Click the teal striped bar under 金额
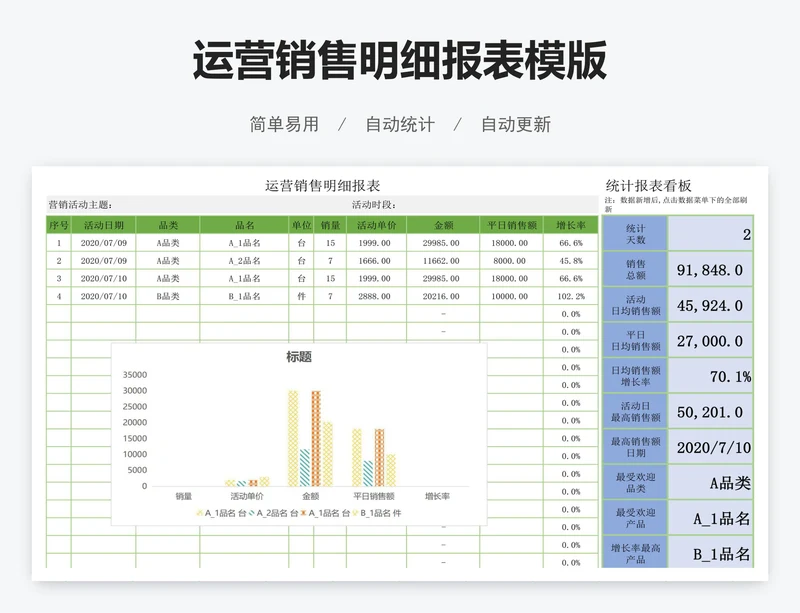 [x=305, y=468]
